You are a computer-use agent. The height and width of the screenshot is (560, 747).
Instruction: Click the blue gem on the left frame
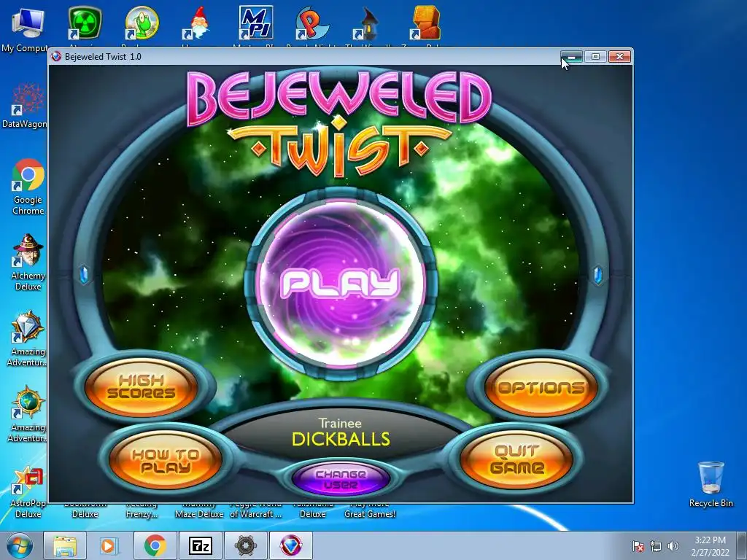click(x=84, y=275)
